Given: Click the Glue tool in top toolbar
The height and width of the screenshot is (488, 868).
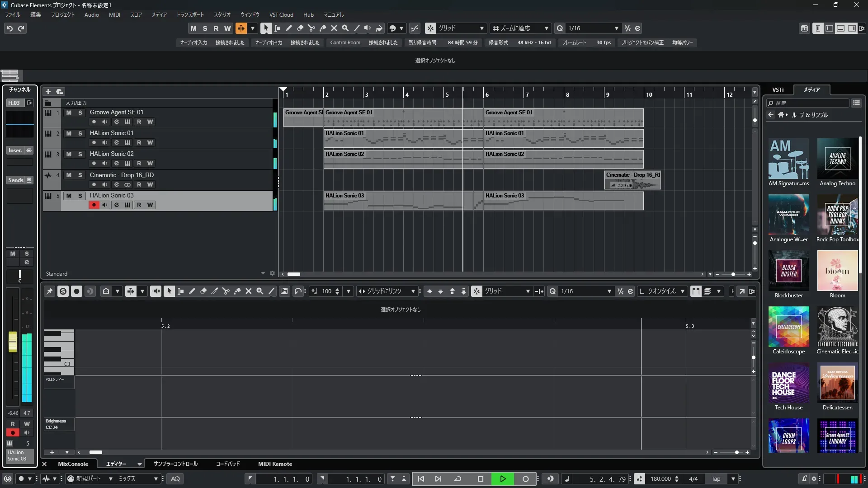Looking at the screenshot, I should coord(322,28).
